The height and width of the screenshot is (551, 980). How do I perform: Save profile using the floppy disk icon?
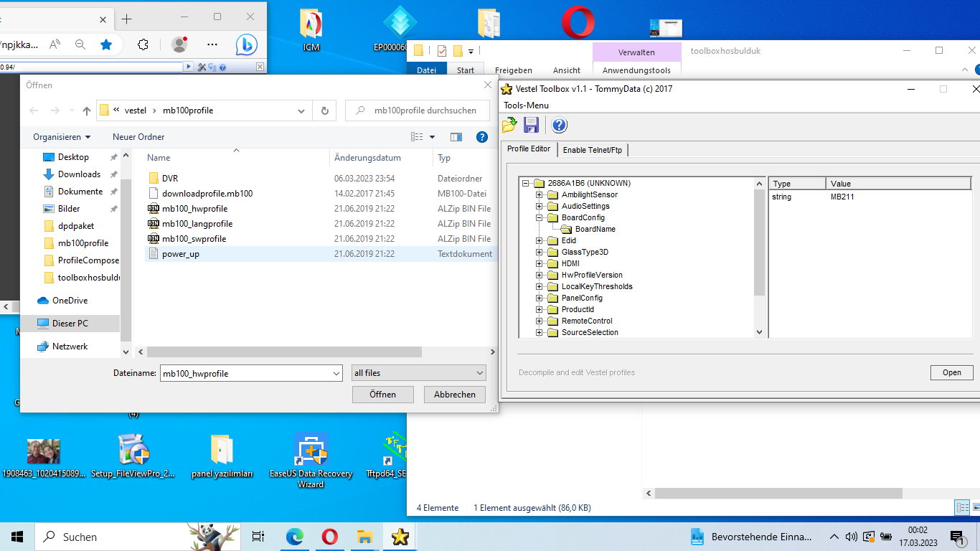(x=532, y=126)
